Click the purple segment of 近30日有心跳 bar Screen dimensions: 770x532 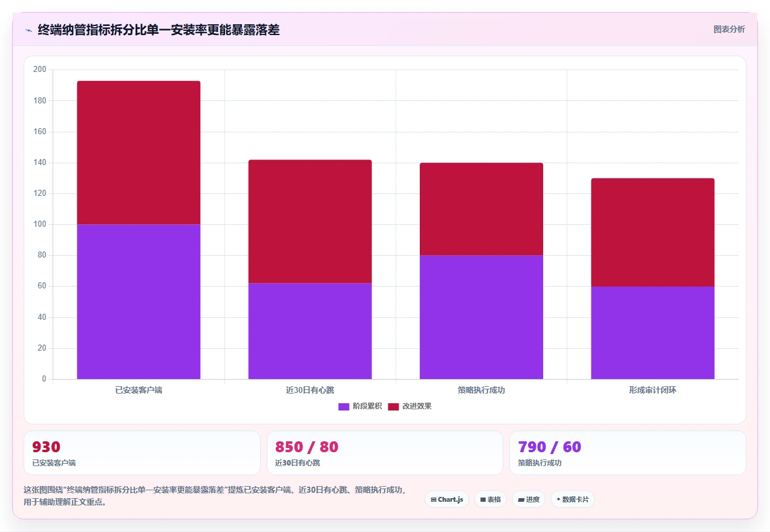[x=310, y=331]
